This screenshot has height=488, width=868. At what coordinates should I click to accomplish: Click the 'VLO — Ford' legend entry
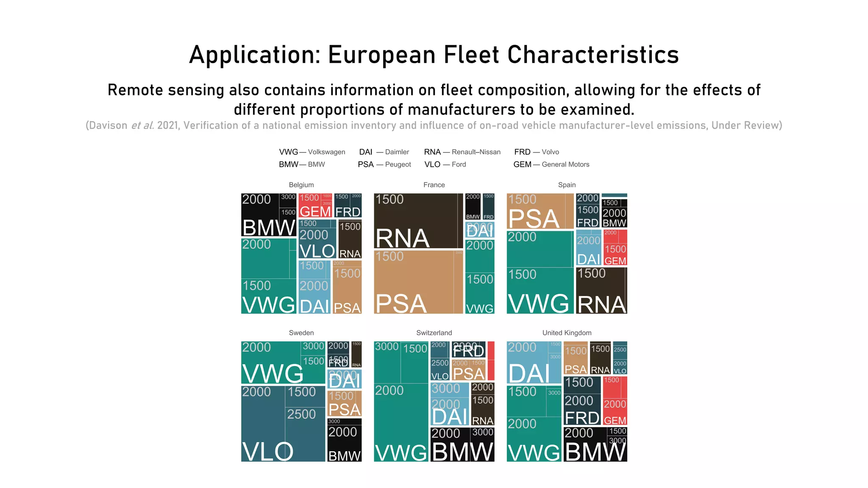(445, 164)
